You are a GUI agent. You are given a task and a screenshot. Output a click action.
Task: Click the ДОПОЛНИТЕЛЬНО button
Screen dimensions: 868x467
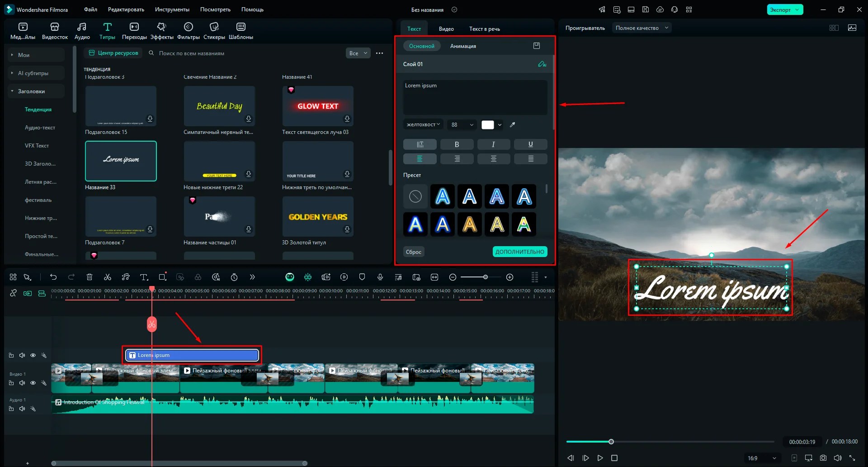click(x=519, y=252)
